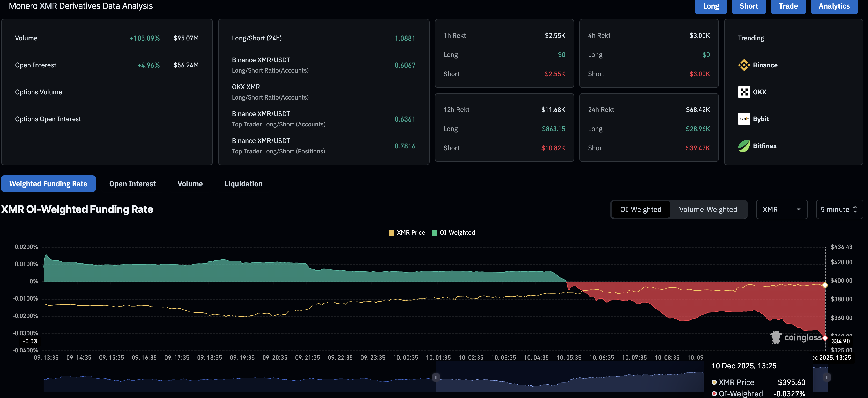Click the interval stepper arrows beside 5 minute

click(855, 209)
